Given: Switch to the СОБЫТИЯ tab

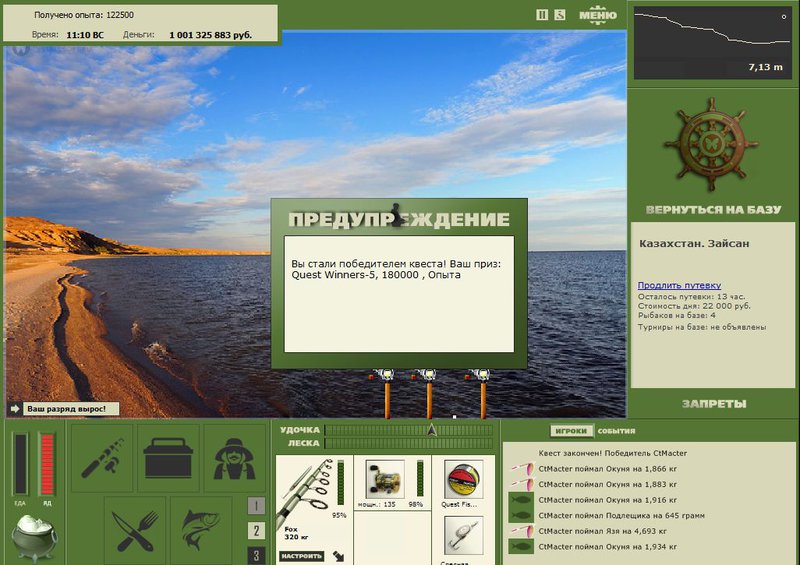Looking at the screenshot, I should pos(616,431).
